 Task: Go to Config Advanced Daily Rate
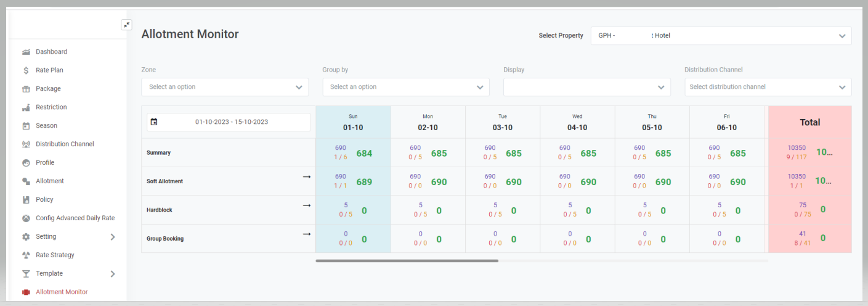(x=75, y=218)
